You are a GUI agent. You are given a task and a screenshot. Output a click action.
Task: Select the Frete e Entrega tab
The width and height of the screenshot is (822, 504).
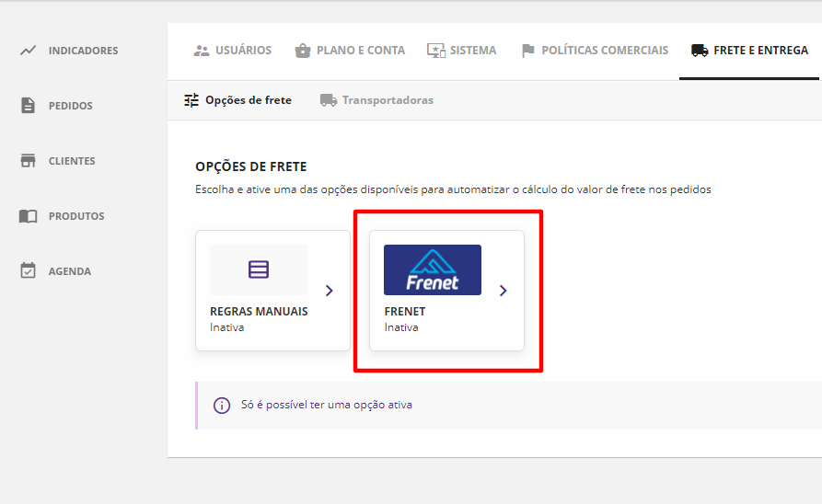pyautogui.click(x=749, y=51)
